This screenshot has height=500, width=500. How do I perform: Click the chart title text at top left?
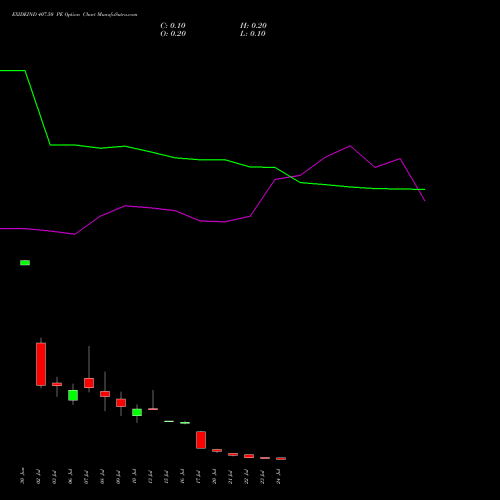point(74,15)
